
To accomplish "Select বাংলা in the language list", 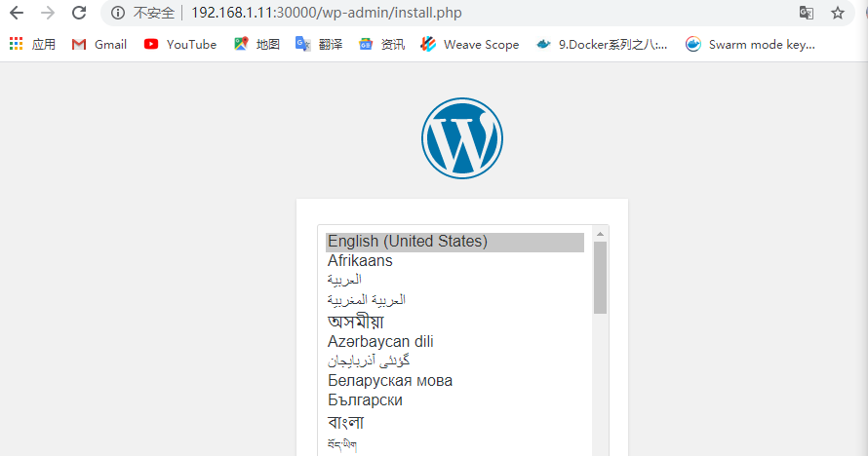I will point(454,422).
